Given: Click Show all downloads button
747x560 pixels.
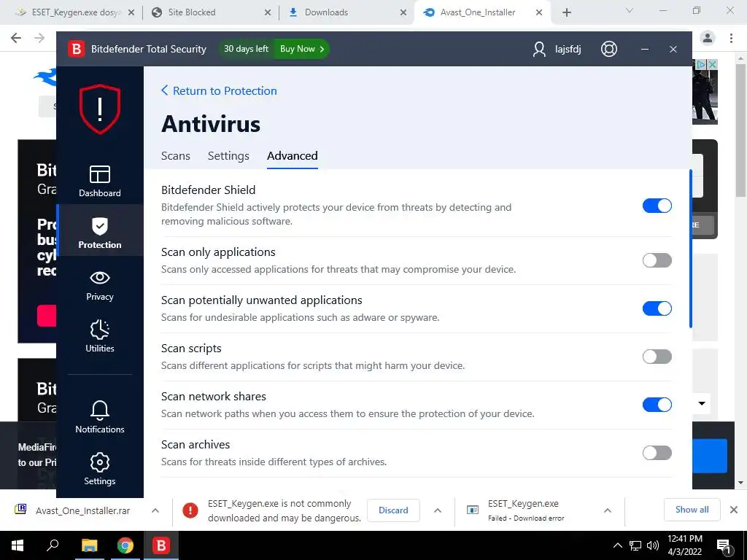Looking at the screenshot, I should 692,510.
